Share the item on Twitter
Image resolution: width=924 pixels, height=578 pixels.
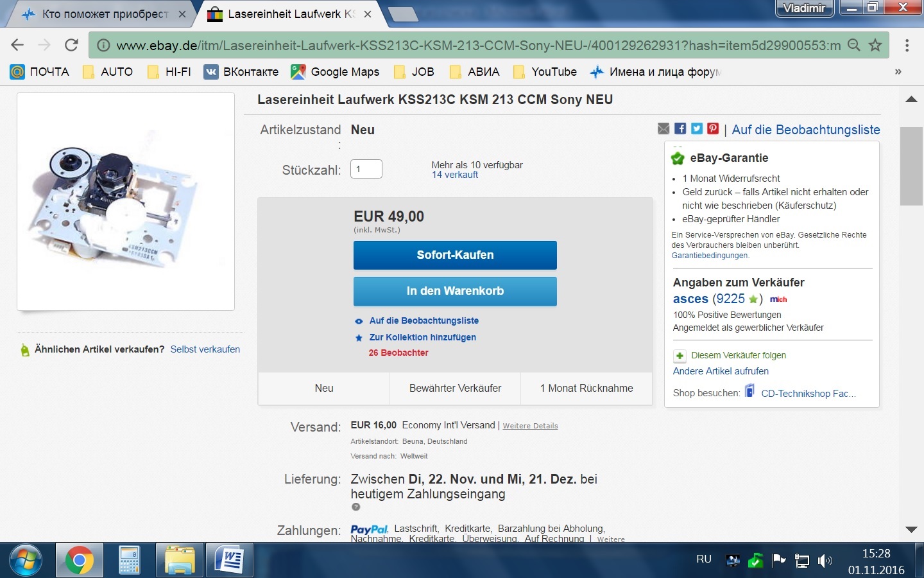click(697, 128)
